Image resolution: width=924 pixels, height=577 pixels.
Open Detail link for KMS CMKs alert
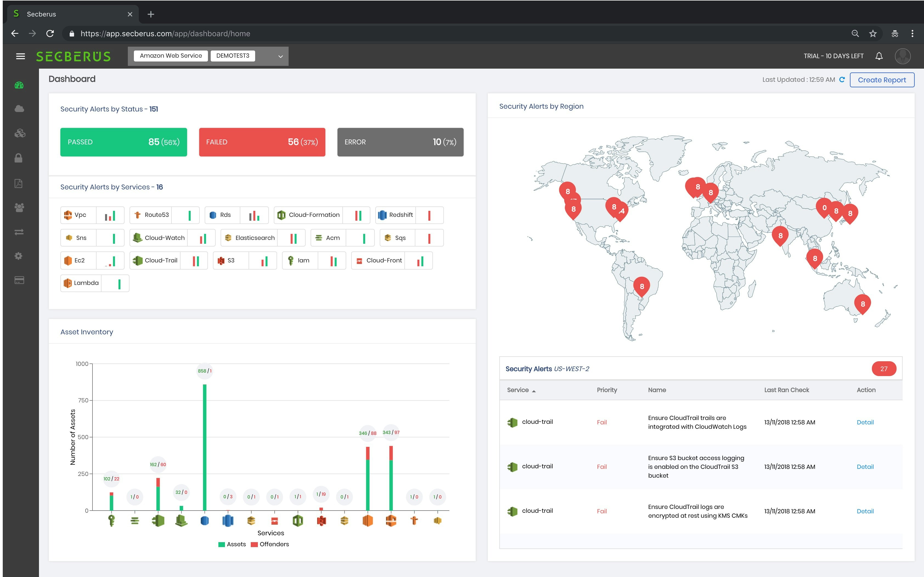click(x=865, y=511)
